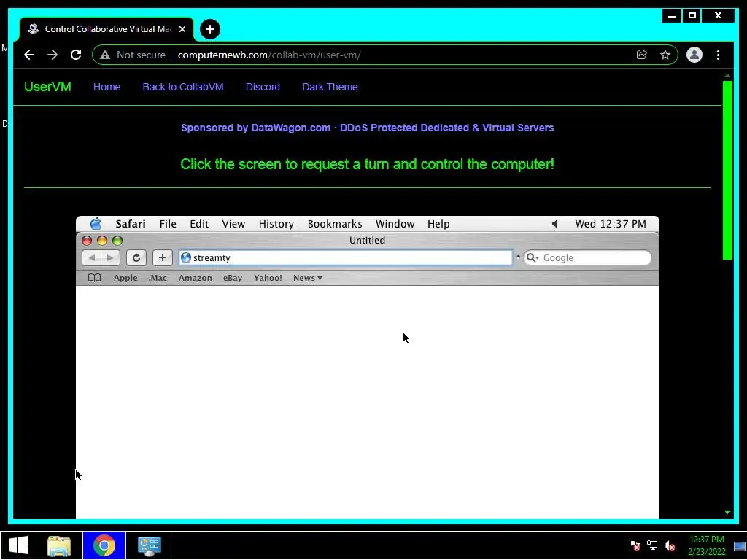Viewport: 747px width, 560px height.
Task: Click the Mac clock Wed 12:37 PM
Action: click(x=611, y=224)
